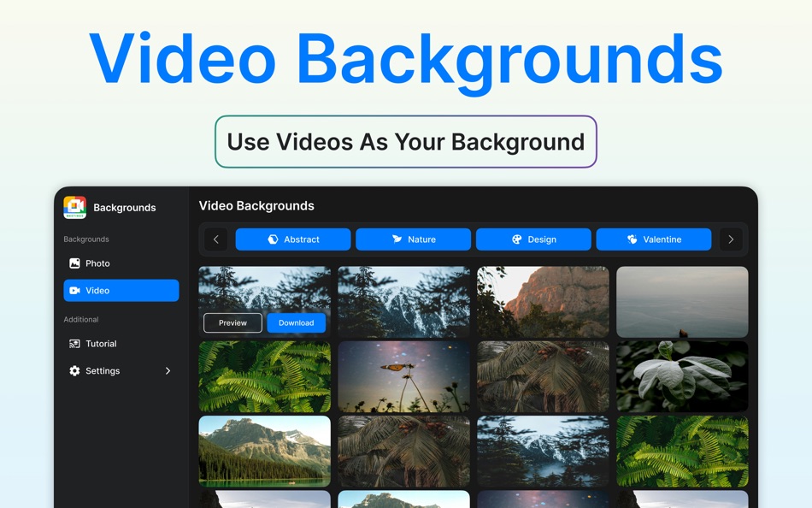This screenshot has width=812, height=508.
Task: Click Preview on first video thumbnail
Action: (232, 323)
